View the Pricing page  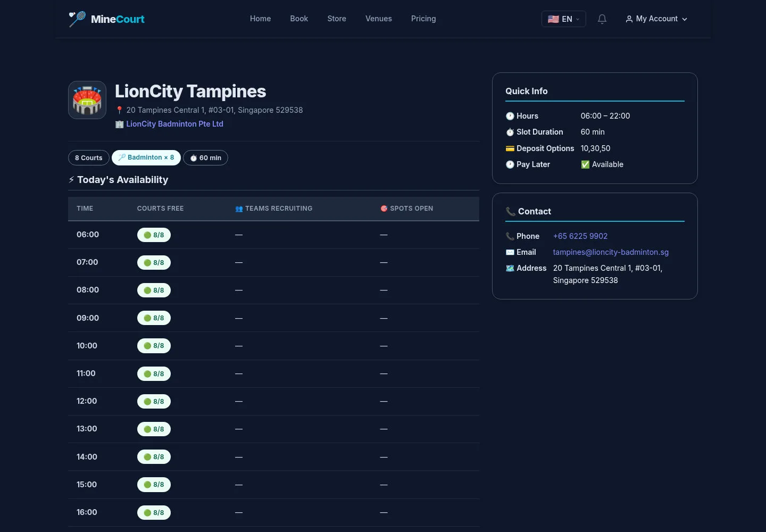click(423, 19)
